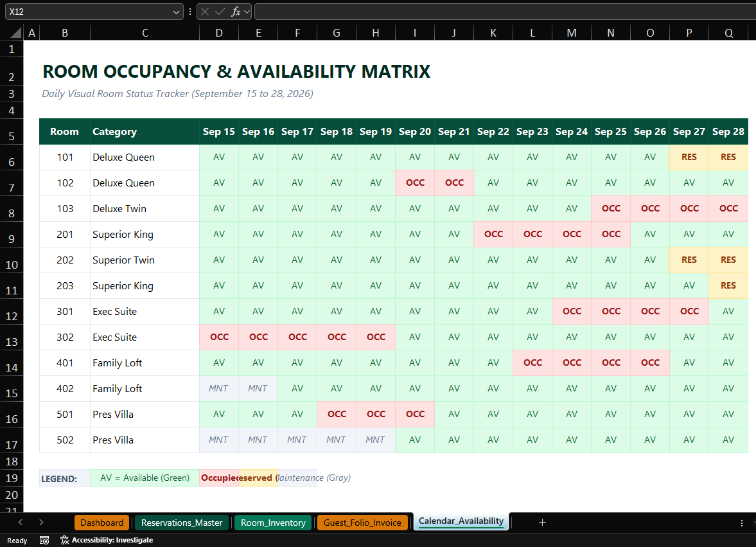Select OCC cell for room 301 Sep 24
Screen dimensions: 756x547
tap(572, 312)
